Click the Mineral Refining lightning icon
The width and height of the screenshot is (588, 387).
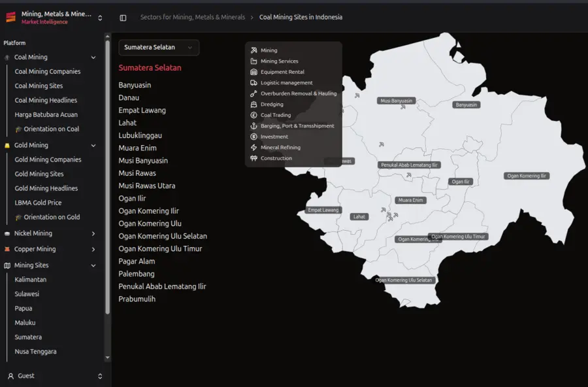(x=254, y=148)
